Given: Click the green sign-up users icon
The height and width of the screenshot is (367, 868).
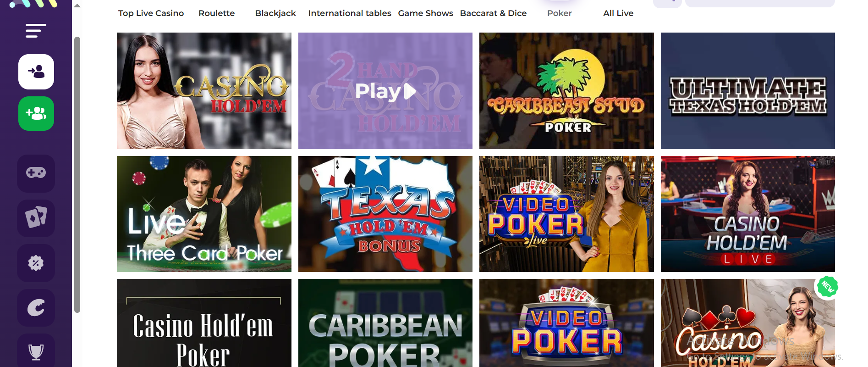Looking at the screenshot, I should click(36, 113).
